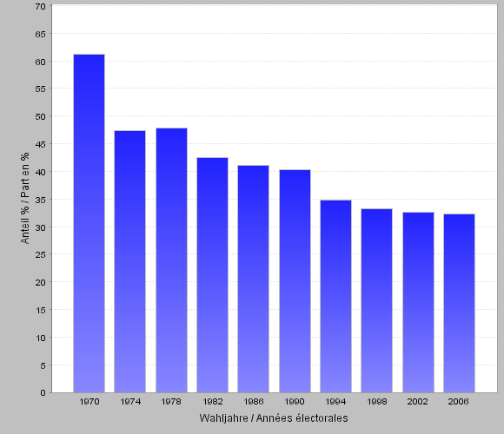Click the Wahljahre / Années électorales axis title
Screen dimensions: 504x434
click(274, 418)
